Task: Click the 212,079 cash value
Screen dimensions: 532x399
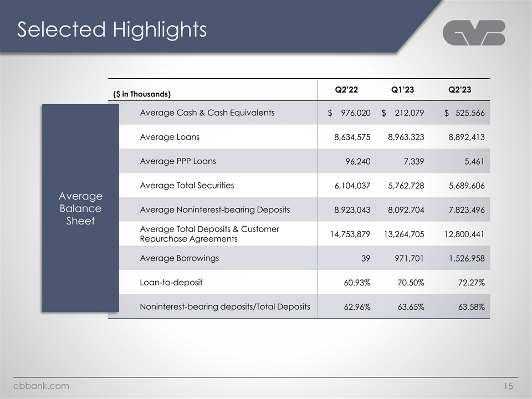Action: pos(409,113)
